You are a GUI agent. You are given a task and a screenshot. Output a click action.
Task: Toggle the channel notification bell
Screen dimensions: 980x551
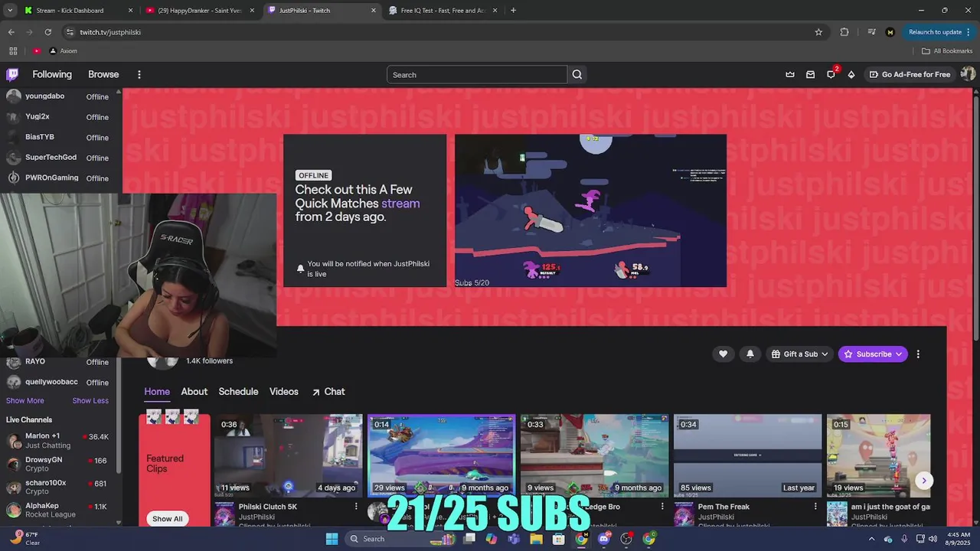pos(750,354)
